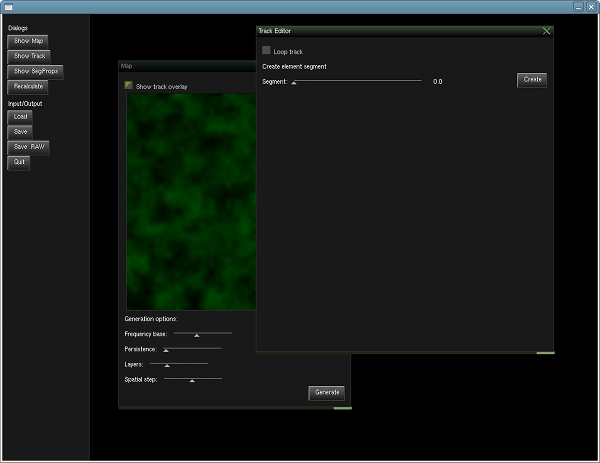Enable the Loop track checkbox
The height and width of the screenshot is (463, 600).
tap(266, 50)
